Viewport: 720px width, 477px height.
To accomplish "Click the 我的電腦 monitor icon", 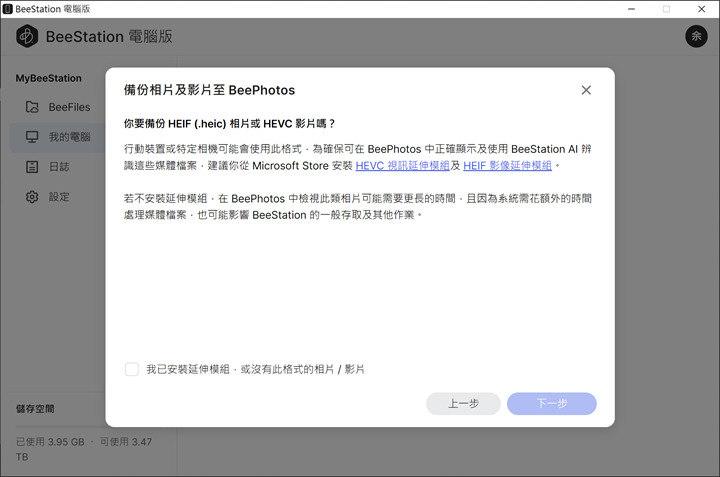I will pos(32,137).
